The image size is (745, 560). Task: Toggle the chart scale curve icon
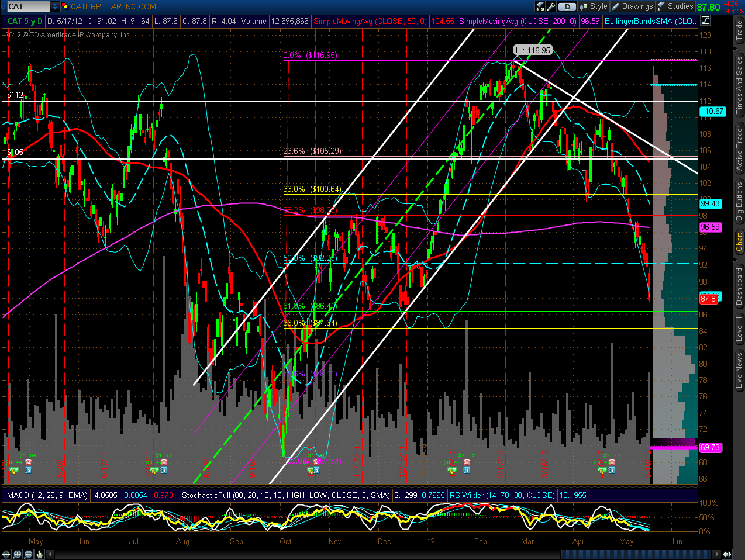point(705,21)
